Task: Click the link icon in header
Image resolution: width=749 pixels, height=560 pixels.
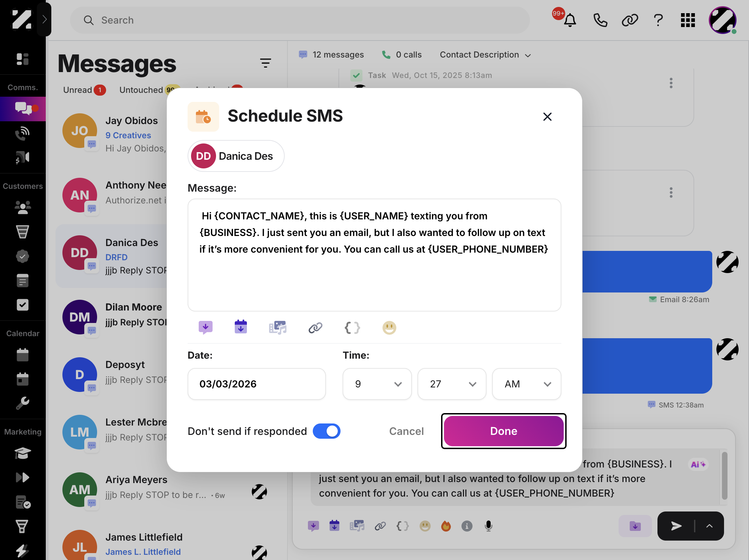Action: (630, 20)
